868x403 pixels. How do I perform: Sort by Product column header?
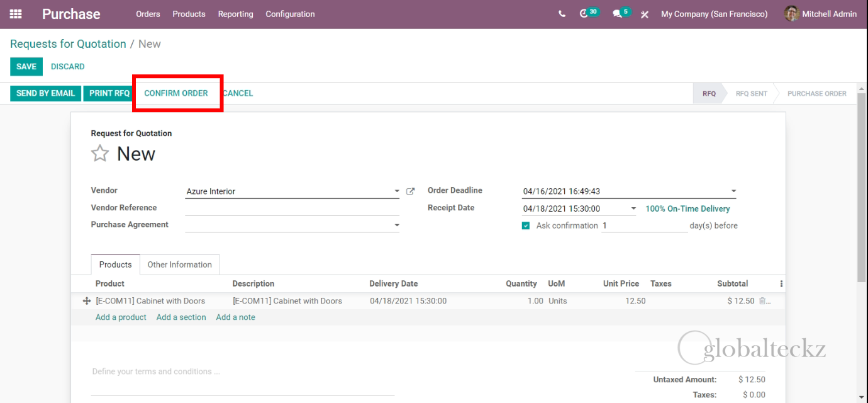[110, 284]
